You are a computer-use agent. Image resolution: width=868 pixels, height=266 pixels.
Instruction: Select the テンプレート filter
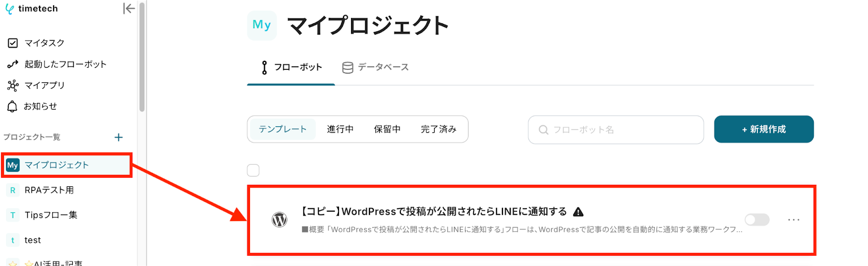283,129
